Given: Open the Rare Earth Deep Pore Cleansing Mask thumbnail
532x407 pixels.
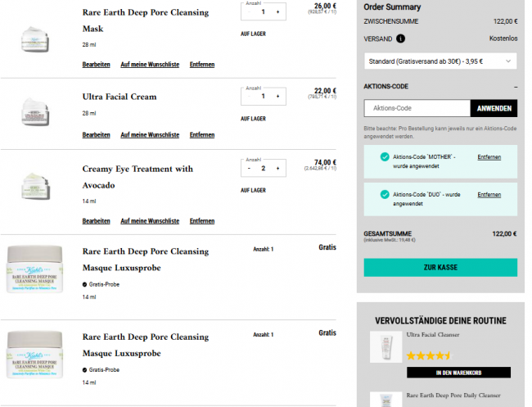Looking at the screenshot, I should [x=35, y=39].
